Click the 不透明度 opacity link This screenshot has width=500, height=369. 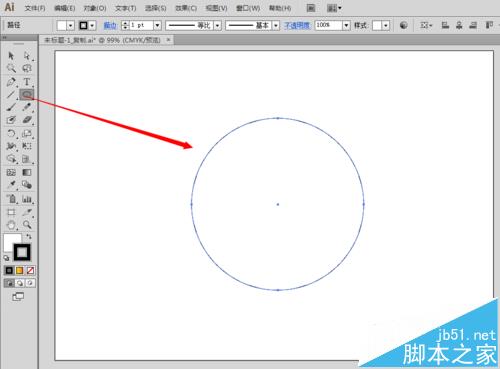pyautogui.click(x=297, y=25)
